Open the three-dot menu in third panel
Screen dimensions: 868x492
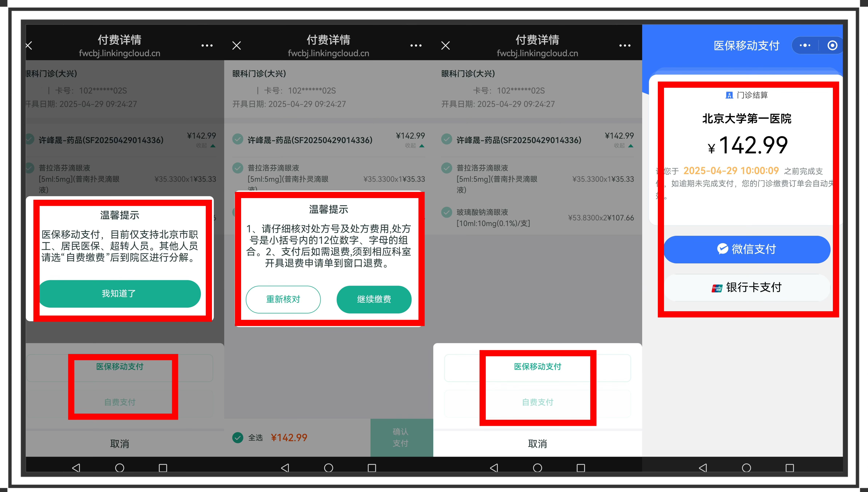pyautogui.click(x=625, y=45)
